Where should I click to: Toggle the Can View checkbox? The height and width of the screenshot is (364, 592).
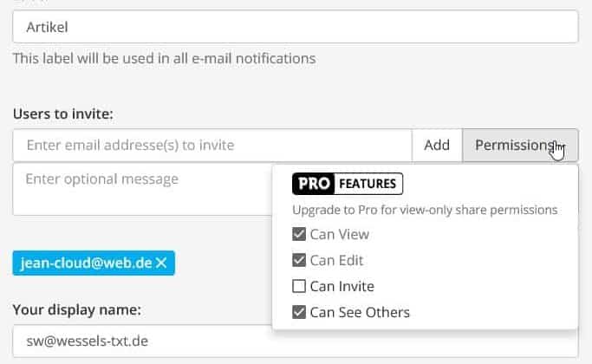tap(299, 234)
